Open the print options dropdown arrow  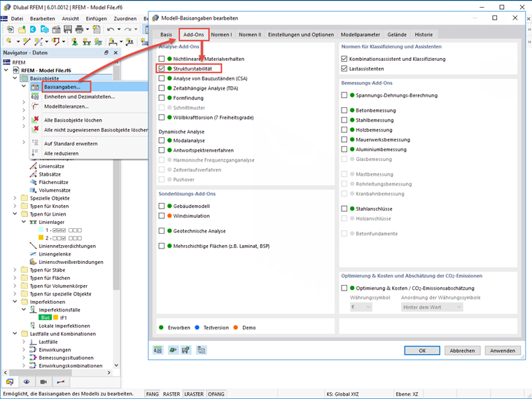[x=87, y=29]
